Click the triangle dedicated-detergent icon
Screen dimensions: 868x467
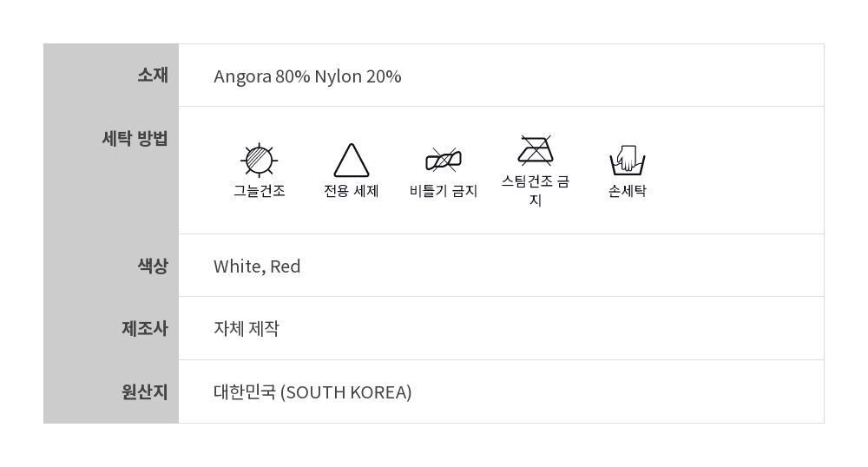coord(352,161)
